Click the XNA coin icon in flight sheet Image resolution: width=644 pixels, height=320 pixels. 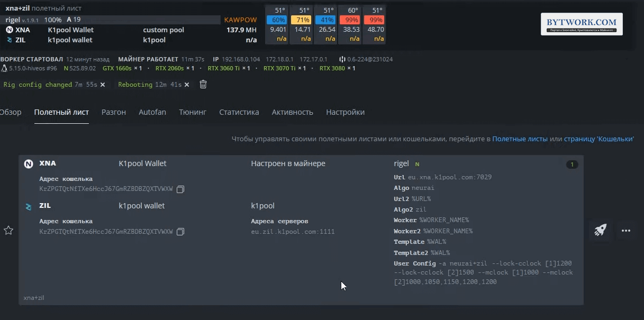[29, 164]
